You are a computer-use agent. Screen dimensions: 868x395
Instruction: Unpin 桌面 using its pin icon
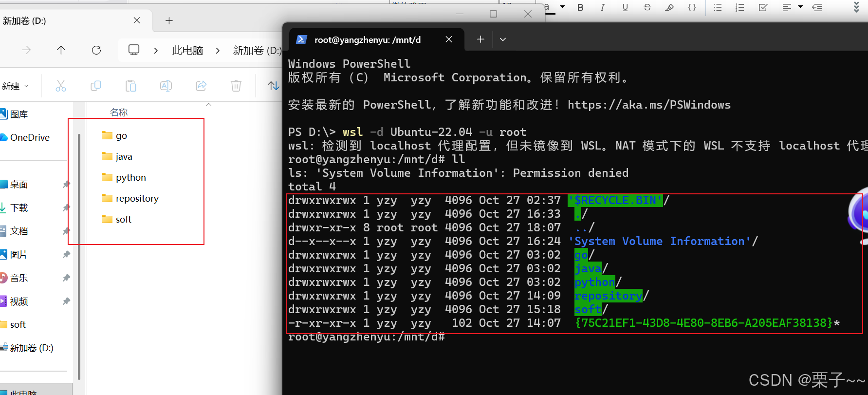[x=66, y=185]
